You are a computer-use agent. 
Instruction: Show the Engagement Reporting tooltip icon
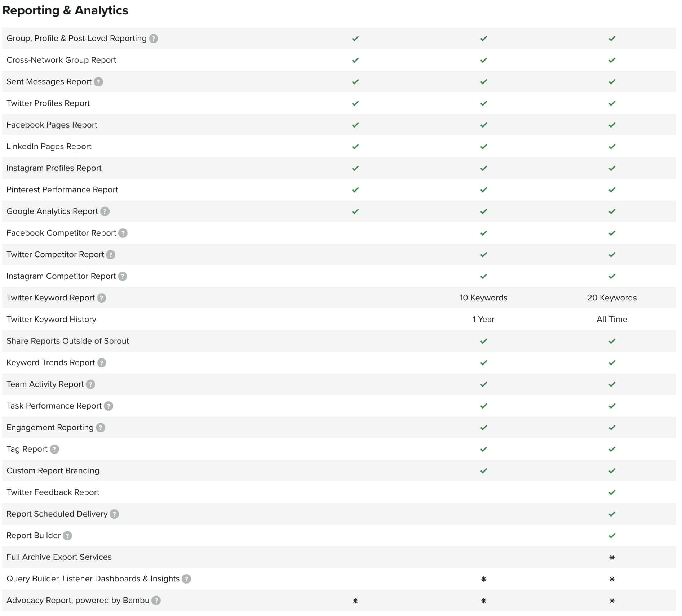click(x=101, y=428)
